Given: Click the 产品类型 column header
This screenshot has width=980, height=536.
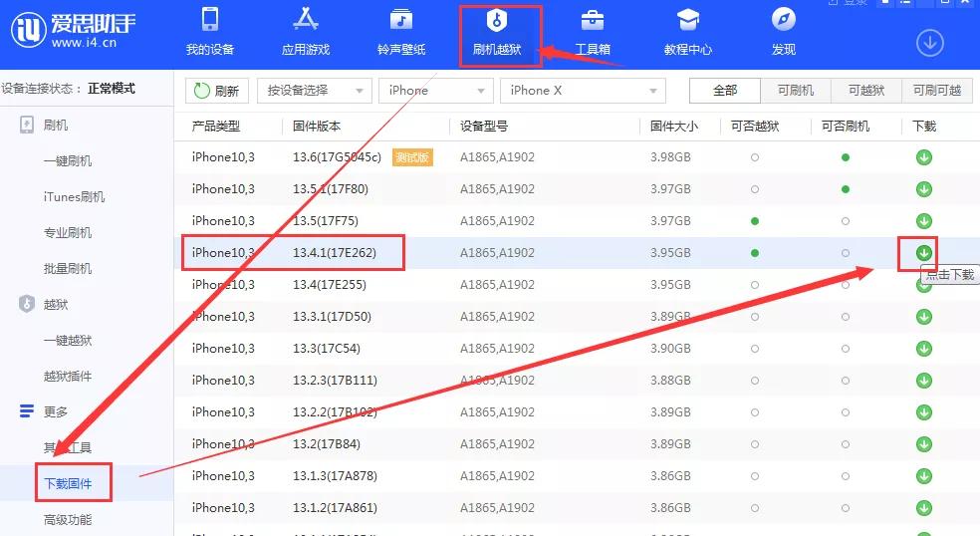Looking at the screenshot, I should pos(216,127).
